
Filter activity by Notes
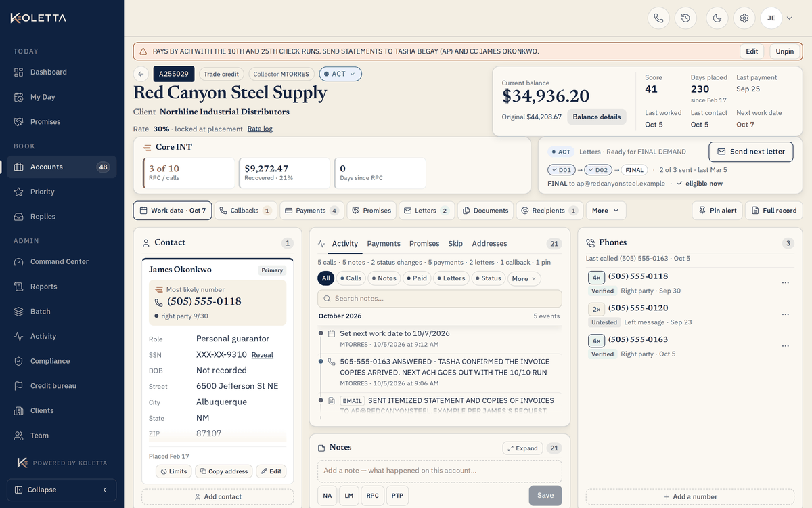point(384,278)
